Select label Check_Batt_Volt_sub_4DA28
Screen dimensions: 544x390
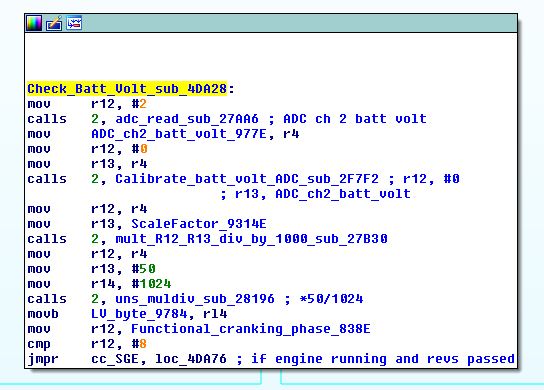click(x=127, y=89)
